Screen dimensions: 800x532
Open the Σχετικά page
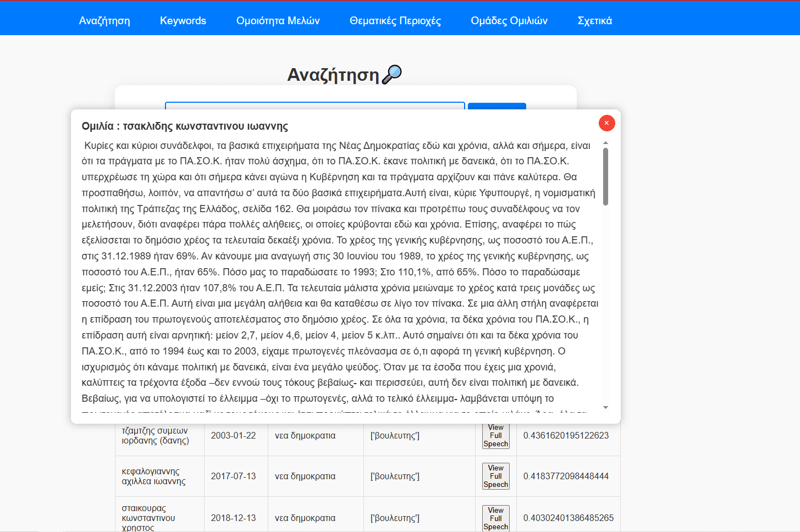[x=595, y=21]
